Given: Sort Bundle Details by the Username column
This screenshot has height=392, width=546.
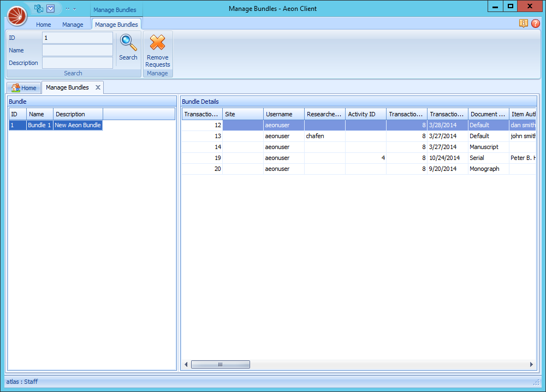Looking at the screenshot, I should (278, 114).
